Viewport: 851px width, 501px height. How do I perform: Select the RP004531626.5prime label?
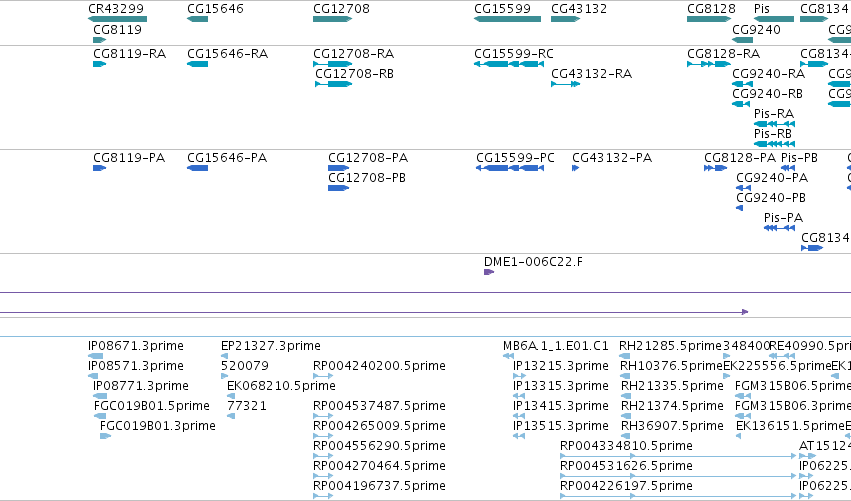[x=626, y=466]
